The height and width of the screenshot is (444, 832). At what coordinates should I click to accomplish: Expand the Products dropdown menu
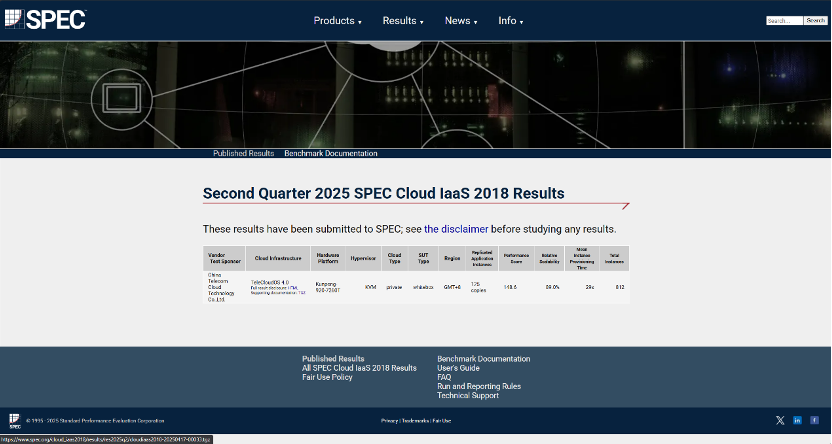pyautogui.click(x=337, y=21)
